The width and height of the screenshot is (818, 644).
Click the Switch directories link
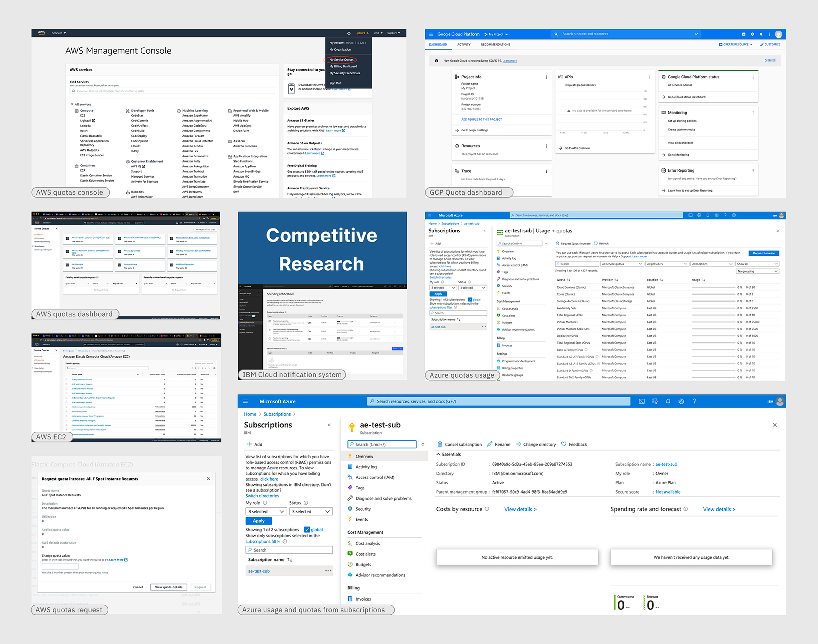262,496
